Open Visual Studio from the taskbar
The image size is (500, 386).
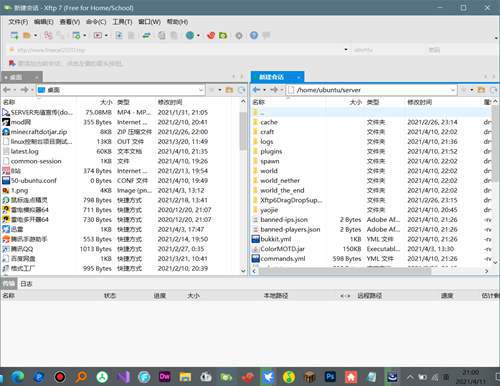tap(123, 377)
